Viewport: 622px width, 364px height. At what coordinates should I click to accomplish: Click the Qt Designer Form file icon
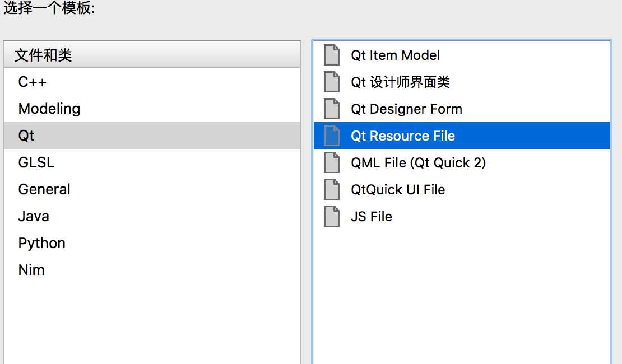pos(332,109)
